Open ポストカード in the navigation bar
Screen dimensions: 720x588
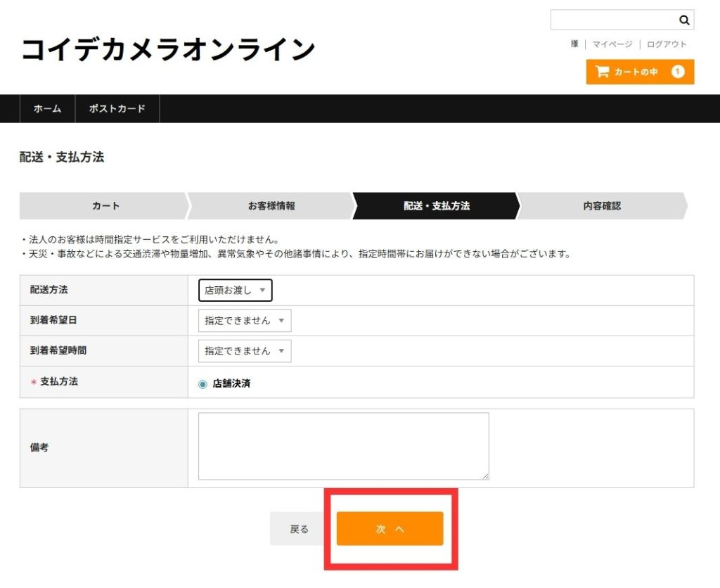coord(117,109)
